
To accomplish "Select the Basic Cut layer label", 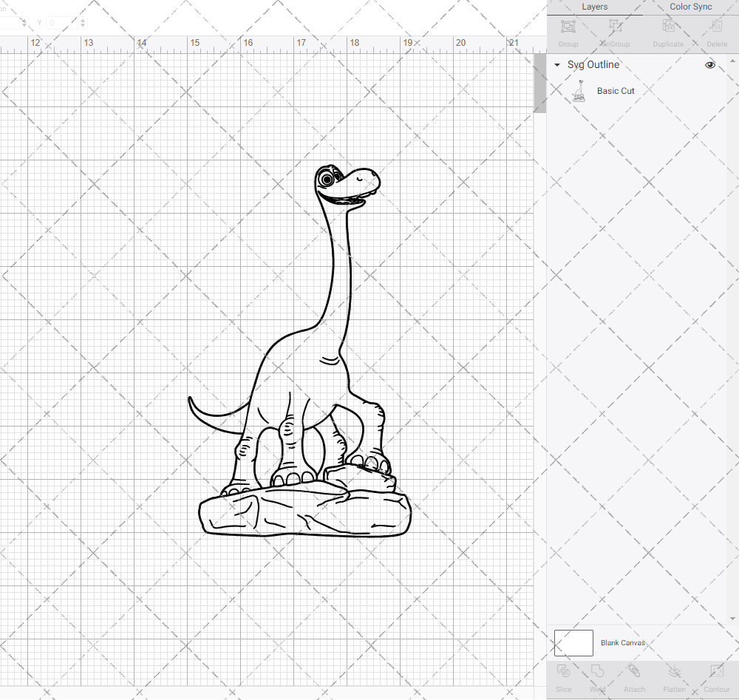I will click(x=616, y=91).
